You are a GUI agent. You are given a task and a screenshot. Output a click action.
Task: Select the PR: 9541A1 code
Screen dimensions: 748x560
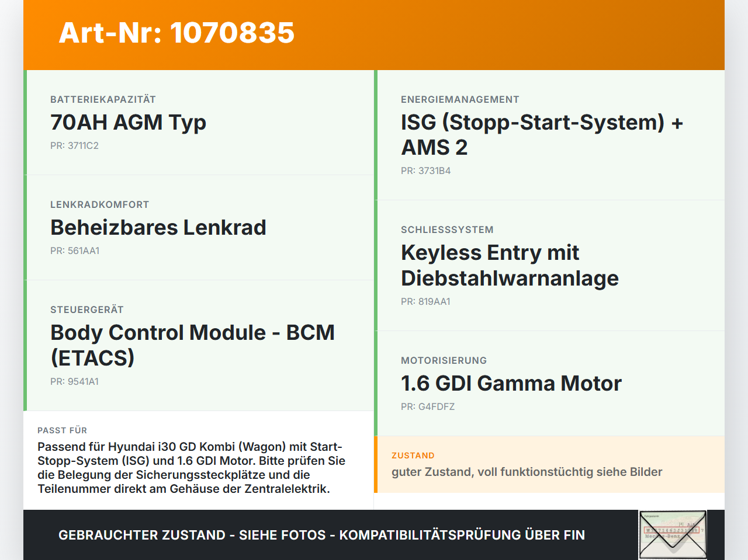click(x=74, y=382)
